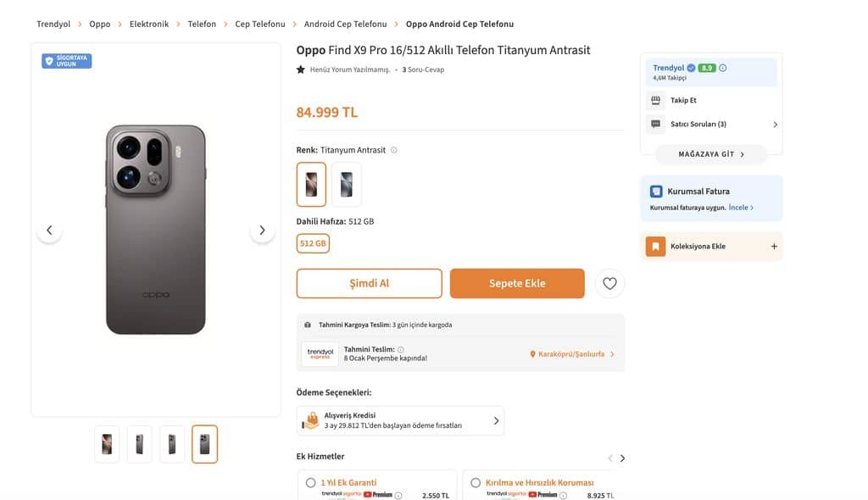
Task: Click the plus icon on Koleksiyona Ekle
Action: pos(773,247)
